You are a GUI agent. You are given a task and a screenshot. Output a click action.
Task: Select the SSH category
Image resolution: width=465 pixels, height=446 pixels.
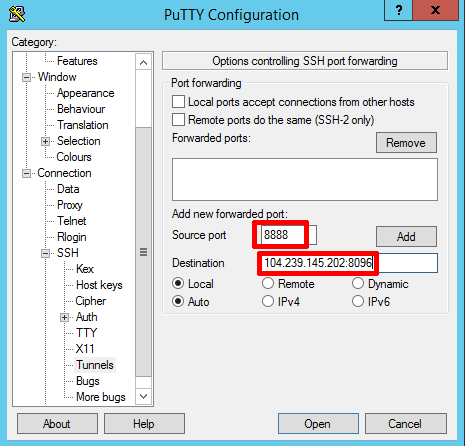[x=68, y=253]
